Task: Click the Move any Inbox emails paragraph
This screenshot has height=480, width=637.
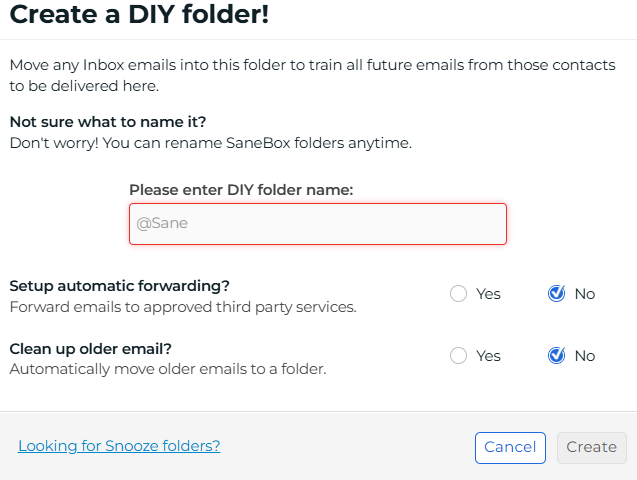Action: coord(312,75)
